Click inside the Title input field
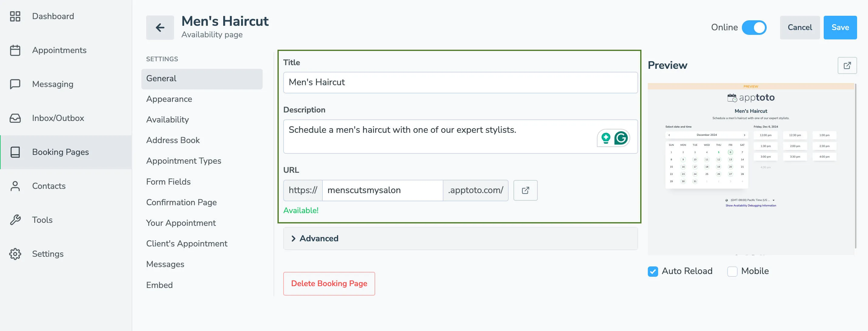This screenshot has width=868, height=331. pos(460,82)
